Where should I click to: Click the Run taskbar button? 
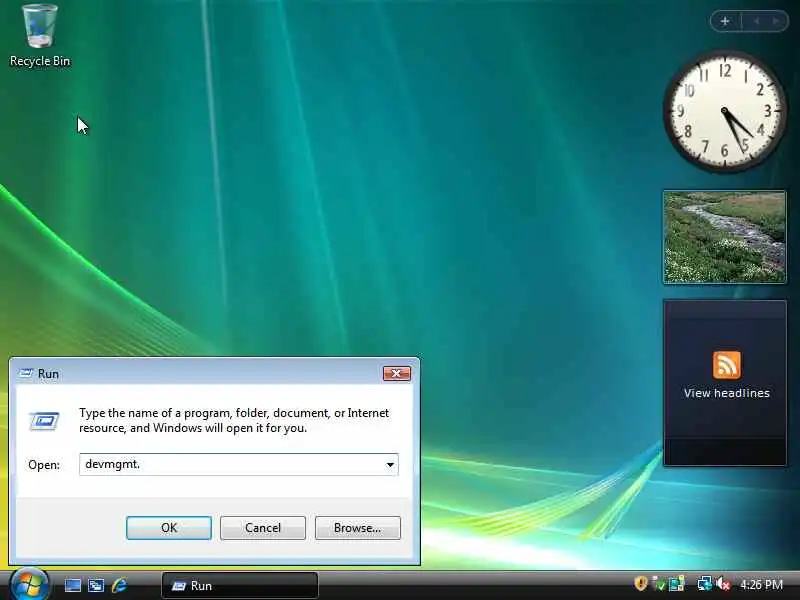[x=240, y=586]
